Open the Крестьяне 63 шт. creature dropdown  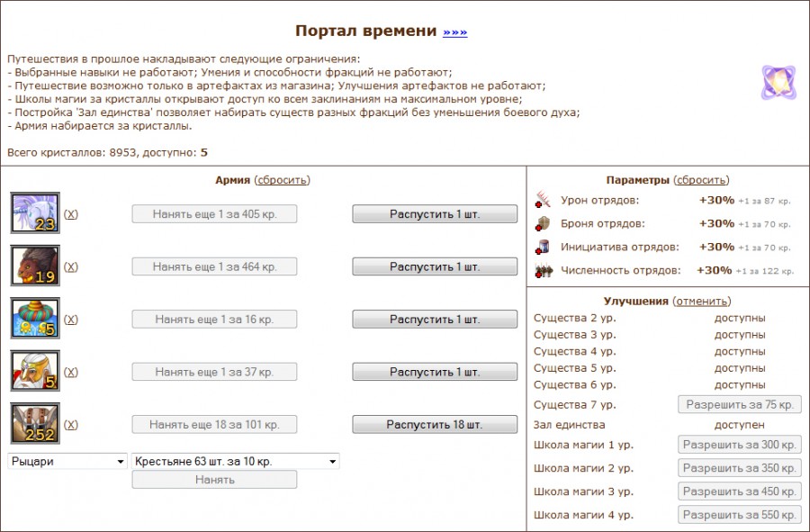coord(236,461)
